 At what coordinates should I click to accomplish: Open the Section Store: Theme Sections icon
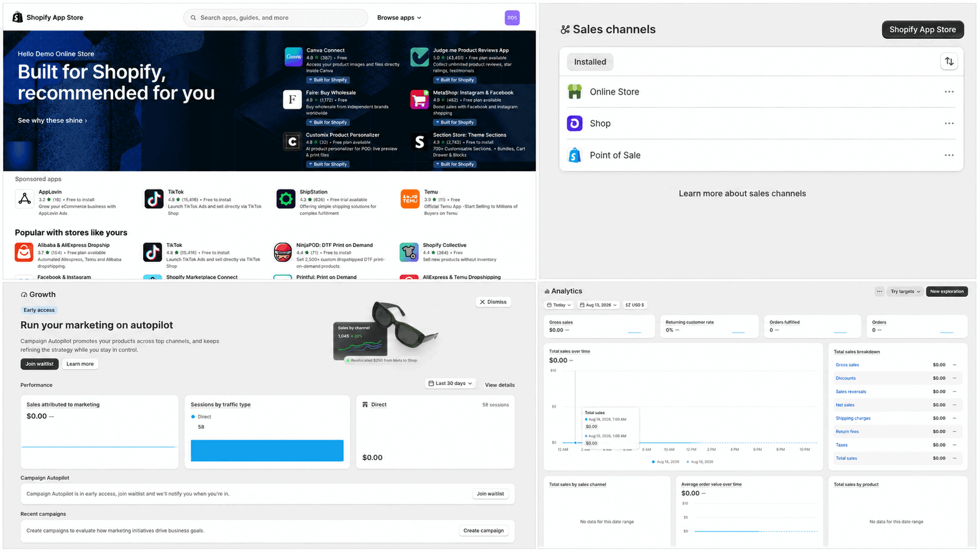tap(420, 141)
